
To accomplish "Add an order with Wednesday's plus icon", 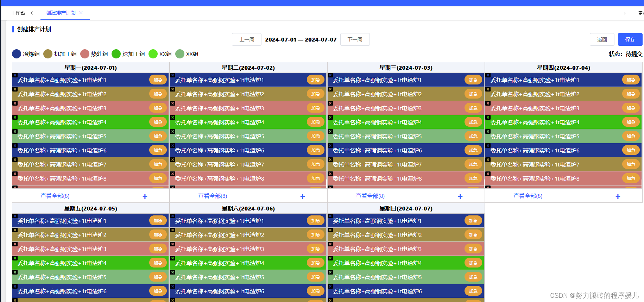I will (x=460, y=196).
